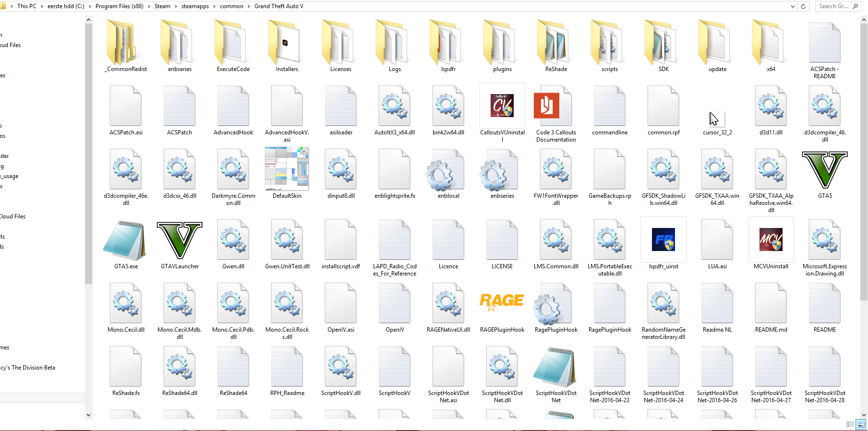Select the bink2w64.dll file
This screenshot has height=431, width=868.
pos(448,106)
